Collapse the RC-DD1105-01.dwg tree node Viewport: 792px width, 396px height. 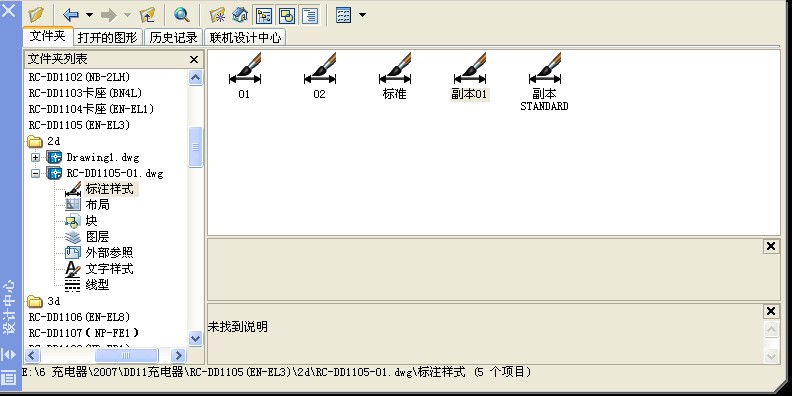tap(35, 173)
